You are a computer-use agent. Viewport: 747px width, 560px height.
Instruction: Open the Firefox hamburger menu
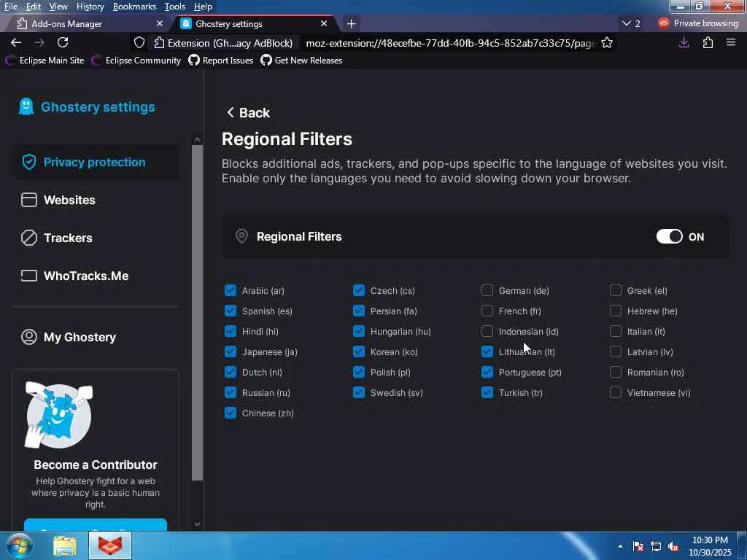tap(731, 43)
